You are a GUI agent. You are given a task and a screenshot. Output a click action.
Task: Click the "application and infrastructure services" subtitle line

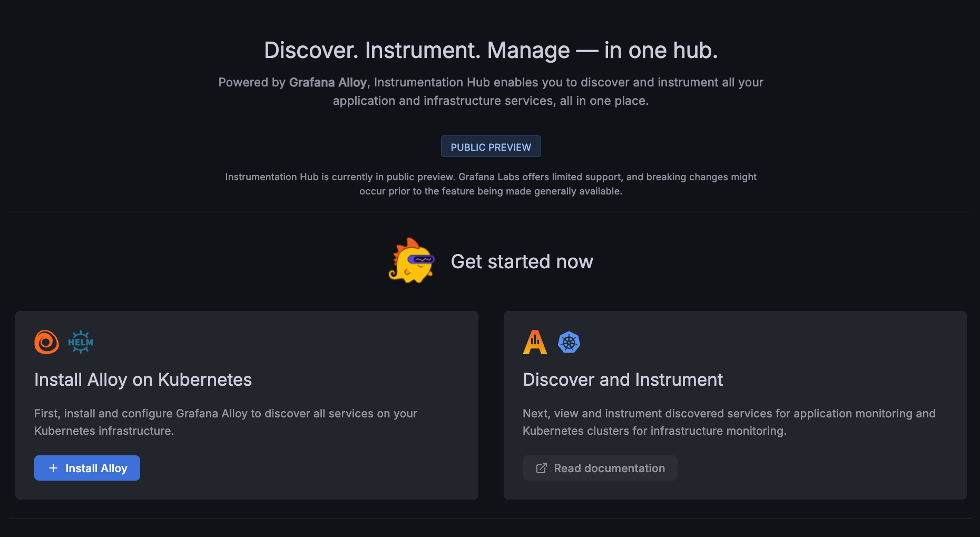pyautogui.click(x=491, y=101)
